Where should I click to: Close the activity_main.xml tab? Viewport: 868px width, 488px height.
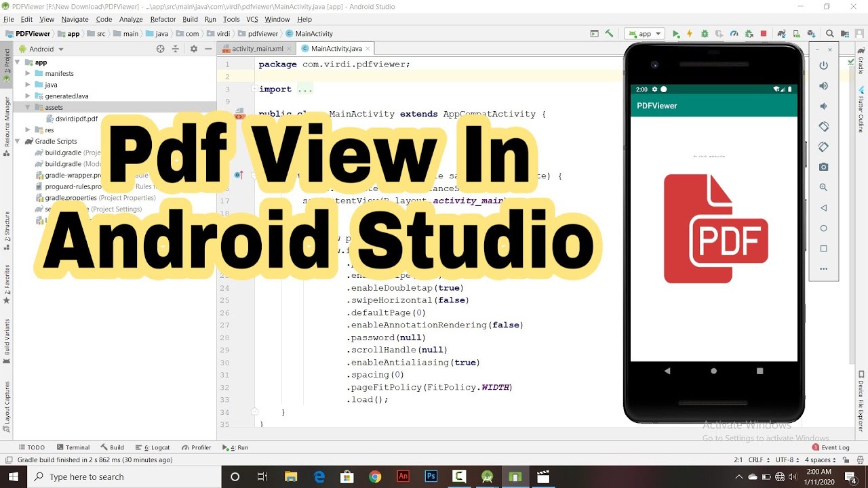pyautogui.click(x=290, y=49)
